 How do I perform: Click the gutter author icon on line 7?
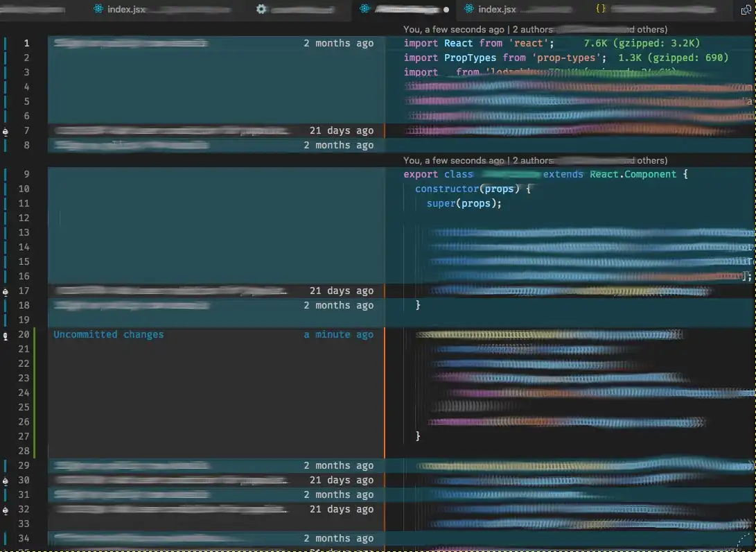[x=6, y=131]
